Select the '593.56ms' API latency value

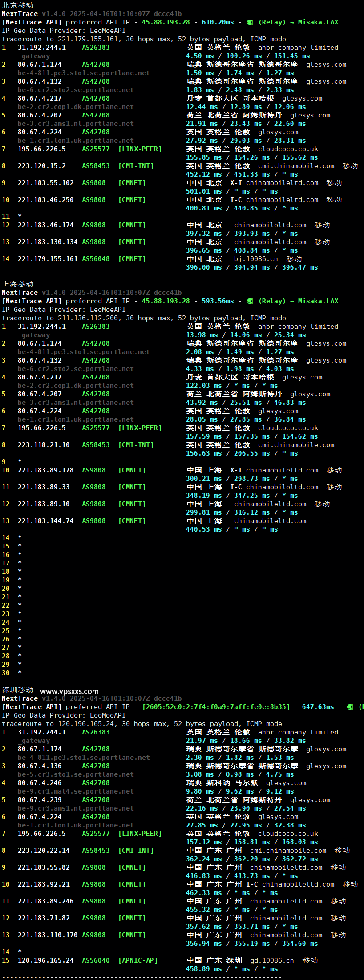coord(218,301)
